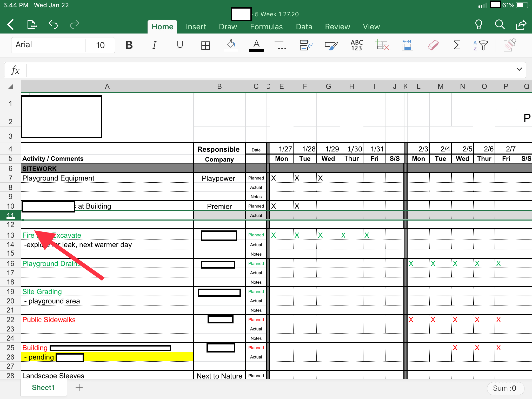This screenshot has height=399, width=532.
Task: Open the Insert ribbon tab
Action: click(196, 27)
